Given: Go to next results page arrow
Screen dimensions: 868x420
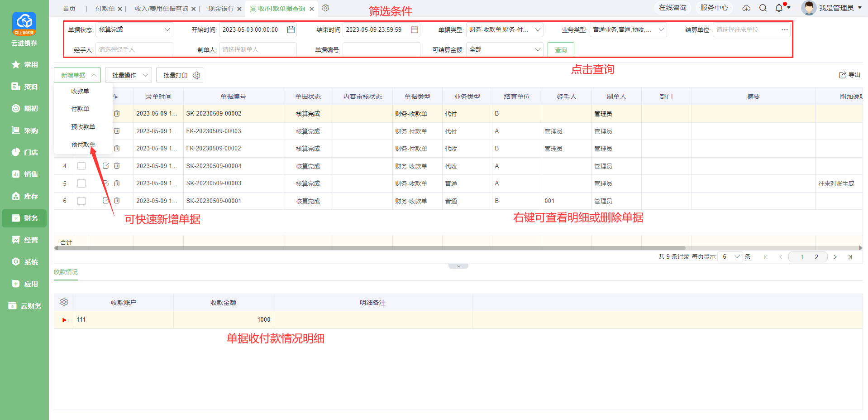Looking at the screenshot, I should click(835, 257).
